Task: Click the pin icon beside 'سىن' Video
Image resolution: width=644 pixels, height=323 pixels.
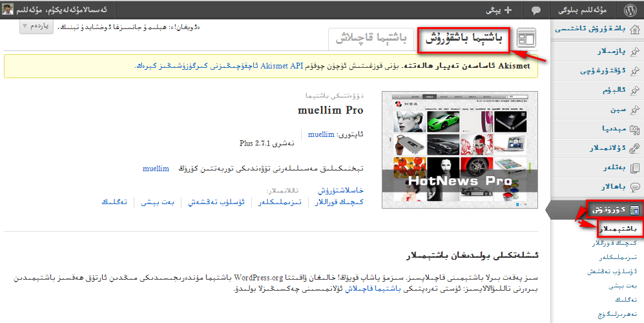Action: point(635,109)
